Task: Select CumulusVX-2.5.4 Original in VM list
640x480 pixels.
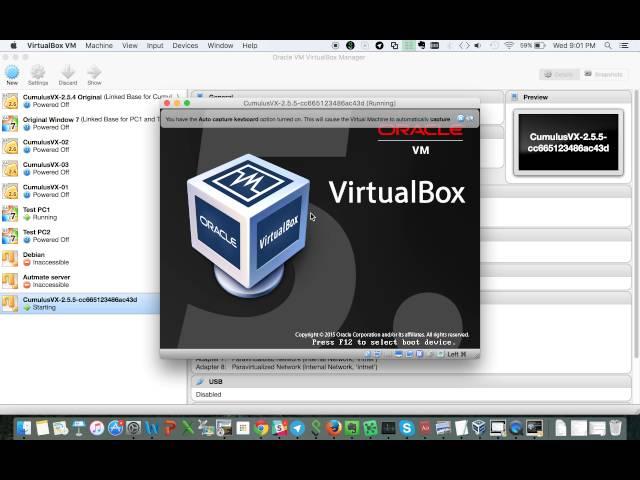Action: pyautogui.click(x=92, y=101)
